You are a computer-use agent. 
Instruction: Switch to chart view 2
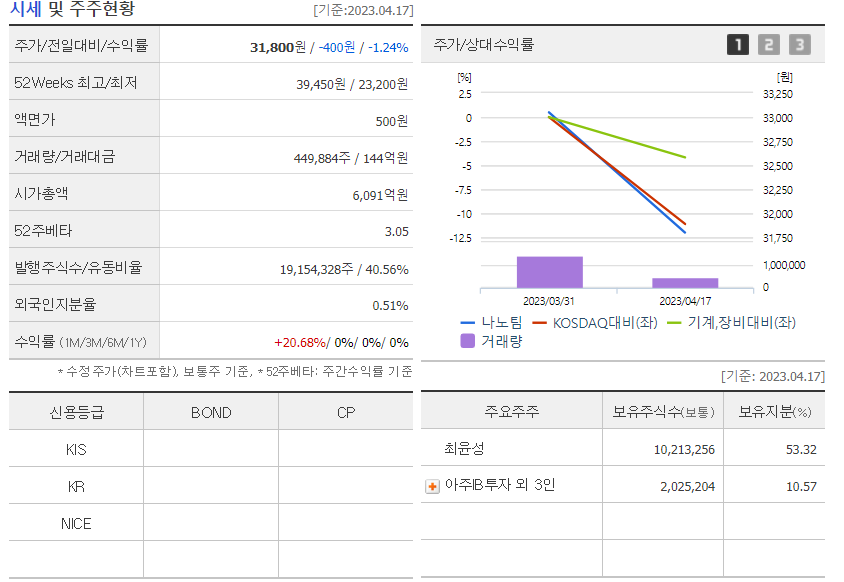(x=769, y=45)
